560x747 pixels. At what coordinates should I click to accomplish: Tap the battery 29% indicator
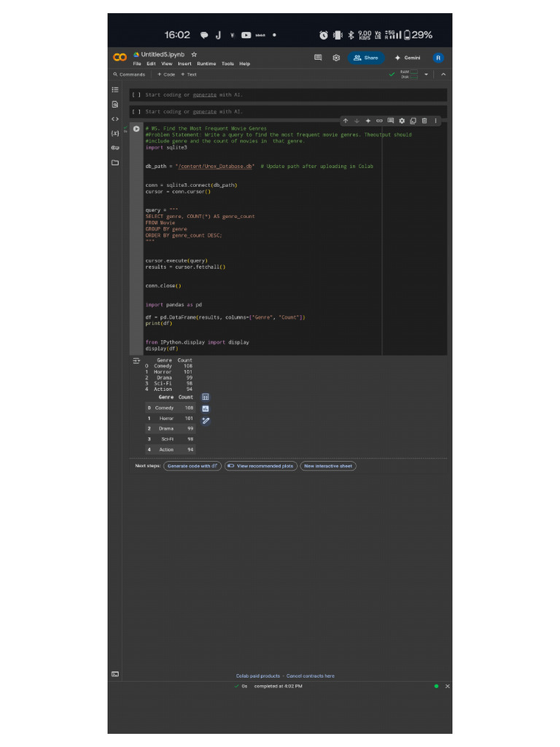point(418,35)
